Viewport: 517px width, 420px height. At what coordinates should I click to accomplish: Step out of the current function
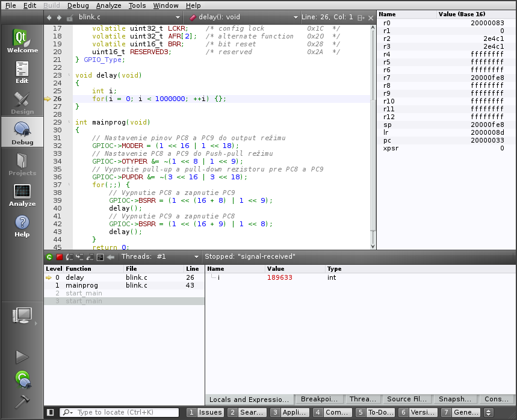click(x=90, y=257)
